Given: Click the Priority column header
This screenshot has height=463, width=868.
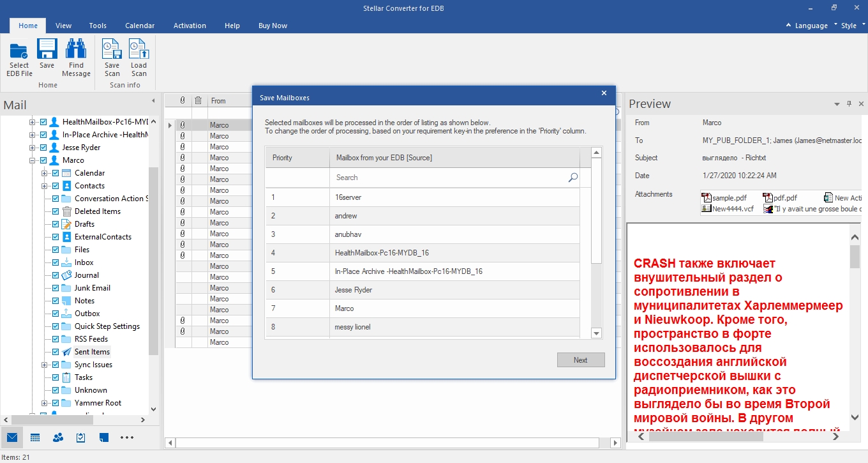Looking at the screenshot, I should pos(297,158).
